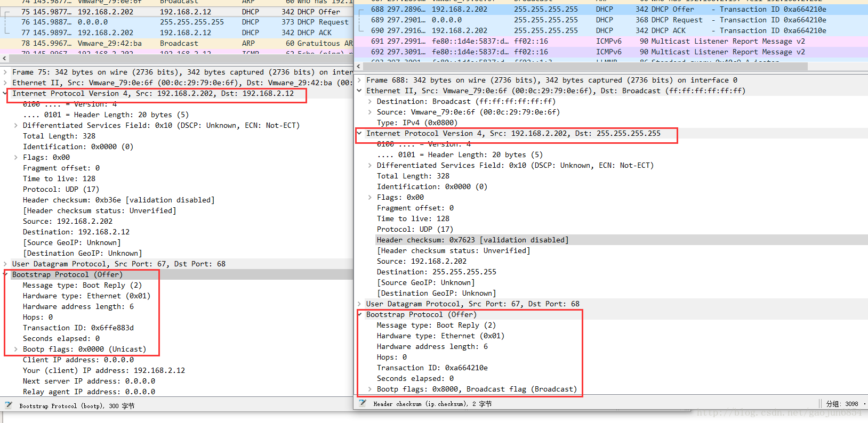Select Destination: 255.255.255.255 detail row

point(436,272)
